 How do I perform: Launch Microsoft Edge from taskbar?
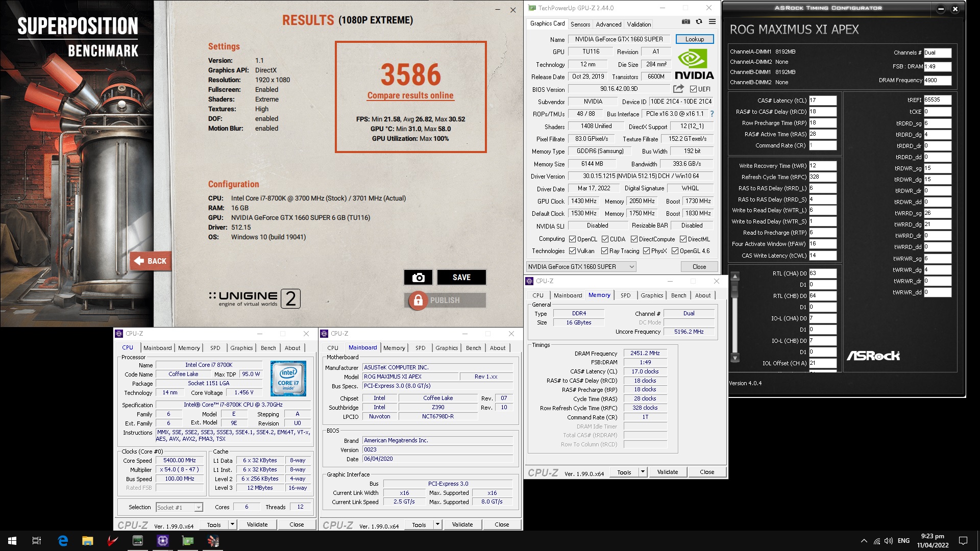63,541
